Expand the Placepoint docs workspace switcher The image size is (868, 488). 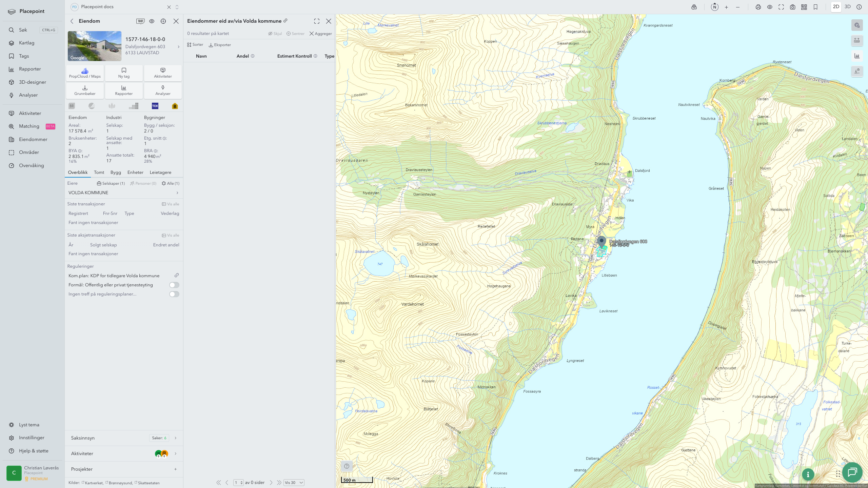click(177, 7)
